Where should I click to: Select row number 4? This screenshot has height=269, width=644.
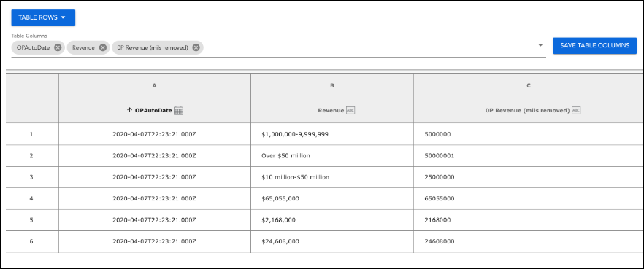(32, 198)
